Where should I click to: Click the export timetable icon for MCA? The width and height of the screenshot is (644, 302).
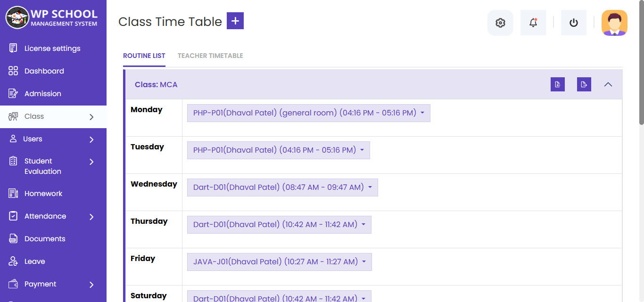tap(584, 84)
